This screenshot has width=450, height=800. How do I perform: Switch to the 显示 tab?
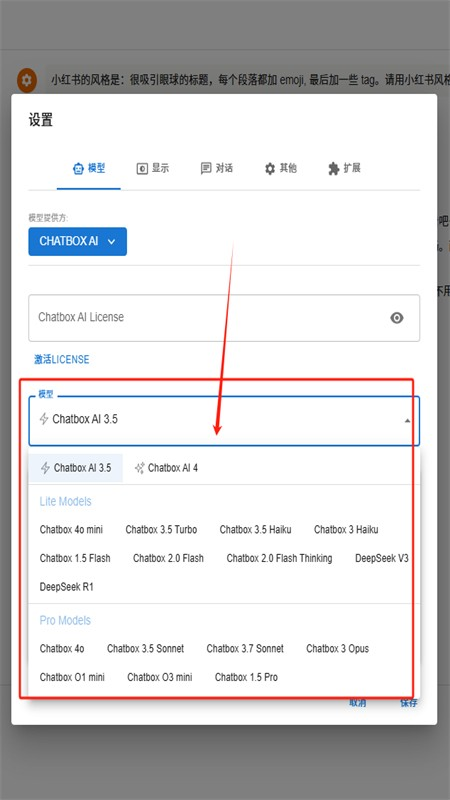[x=153, y=168]
